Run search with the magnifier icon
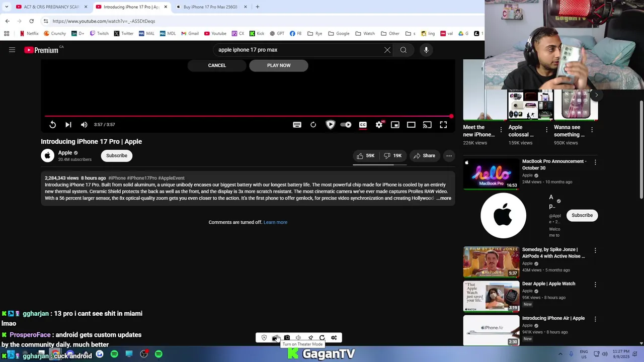 [x=404, y=50]
